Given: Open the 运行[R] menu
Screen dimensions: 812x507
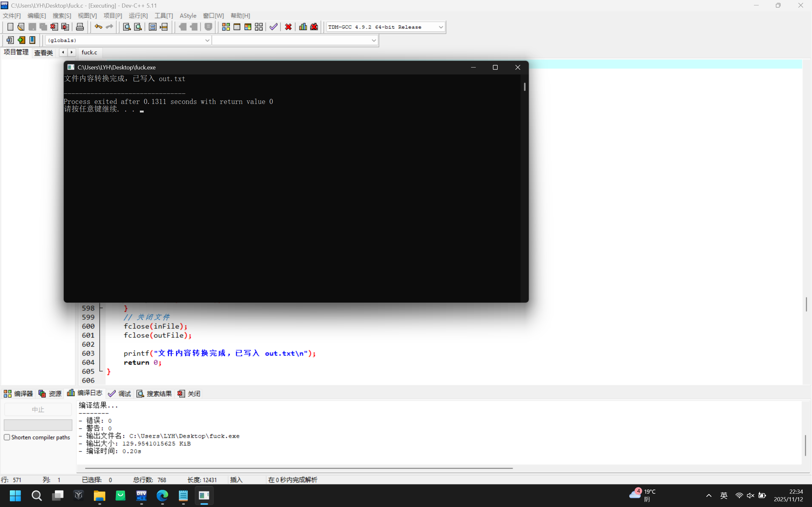Looking at the screenshot, I should 138,16.
